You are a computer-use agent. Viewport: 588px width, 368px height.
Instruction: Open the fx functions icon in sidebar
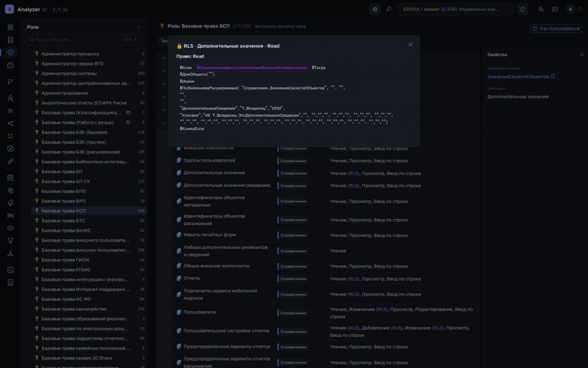10,111
